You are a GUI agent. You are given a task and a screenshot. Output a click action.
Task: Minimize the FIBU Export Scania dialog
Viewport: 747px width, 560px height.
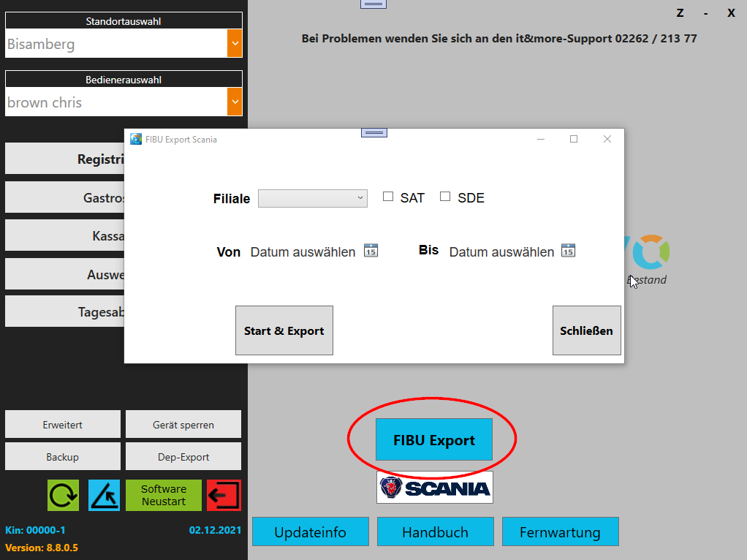[x=541, y=139]
